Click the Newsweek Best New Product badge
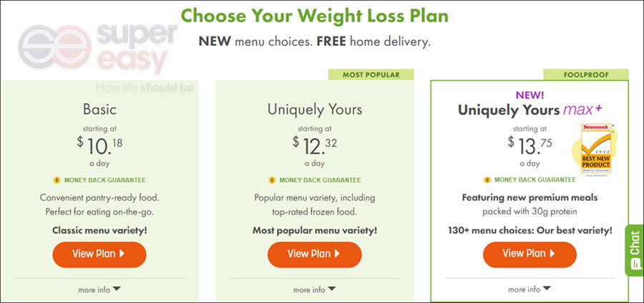 click(596, 148)
